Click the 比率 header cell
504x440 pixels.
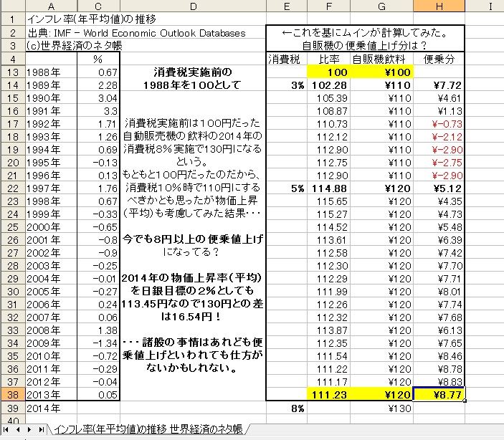329,59
